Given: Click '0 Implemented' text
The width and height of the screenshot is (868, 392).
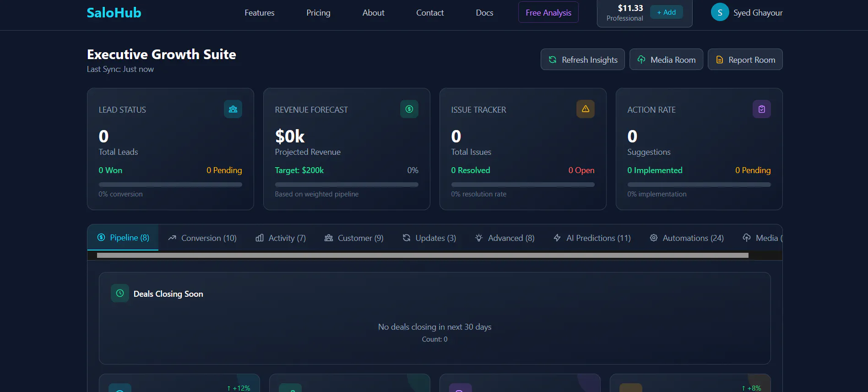Looking at the screenshot, I should click(x=655, y=170).
